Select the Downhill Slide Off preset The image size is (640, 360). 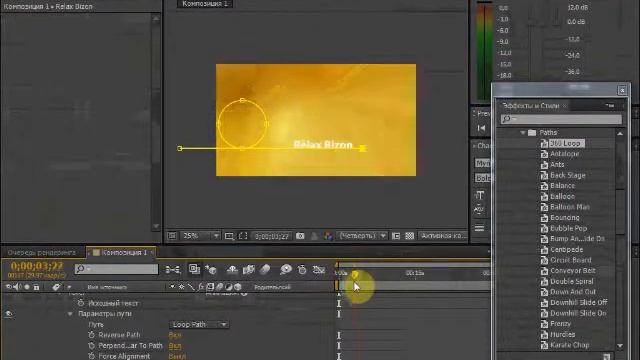point(578,302)
